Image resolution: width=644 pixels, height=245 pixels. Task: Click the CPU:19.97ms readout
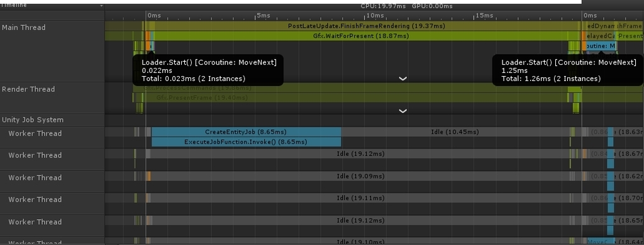coord(383,6)
